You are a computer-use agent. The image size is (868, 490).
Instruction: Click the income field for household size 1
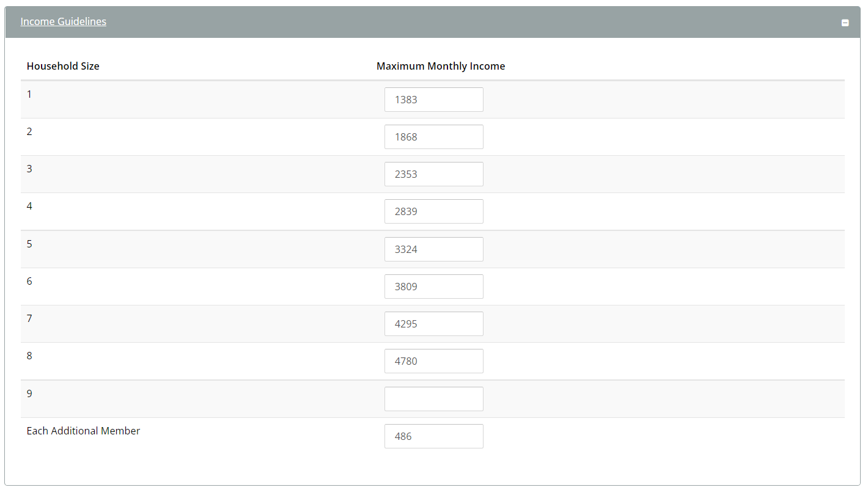(433, 100)
